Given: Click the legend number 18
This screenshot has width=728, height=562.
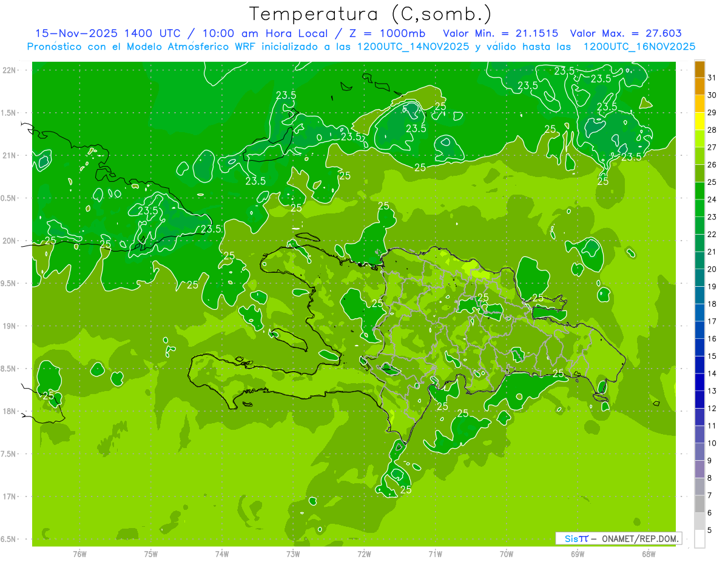Looking at the screenshot, I should coord(712,304).
